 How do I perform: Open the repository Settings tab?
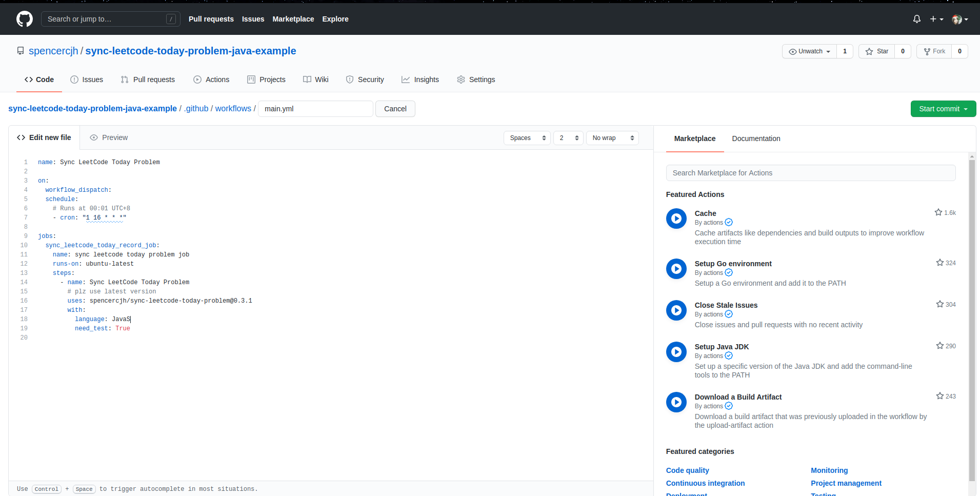tap(476, 80)
